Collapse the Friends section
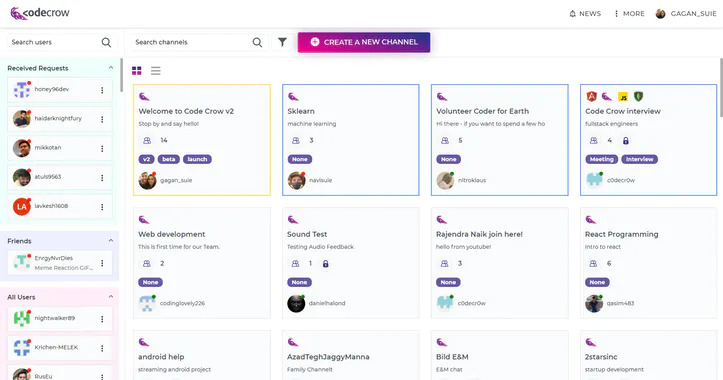This screenshot has height=380, width=723. [x=111, y=241]
